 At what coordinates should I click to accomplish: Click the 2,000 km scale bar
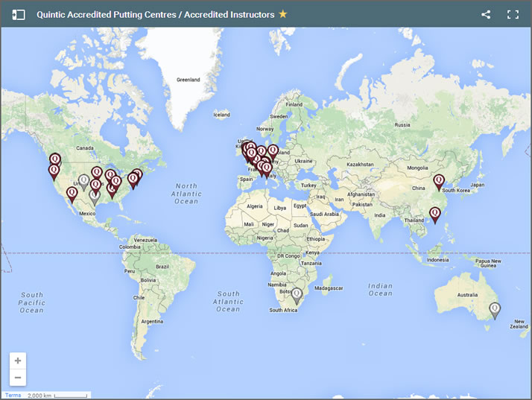(58, 395)
